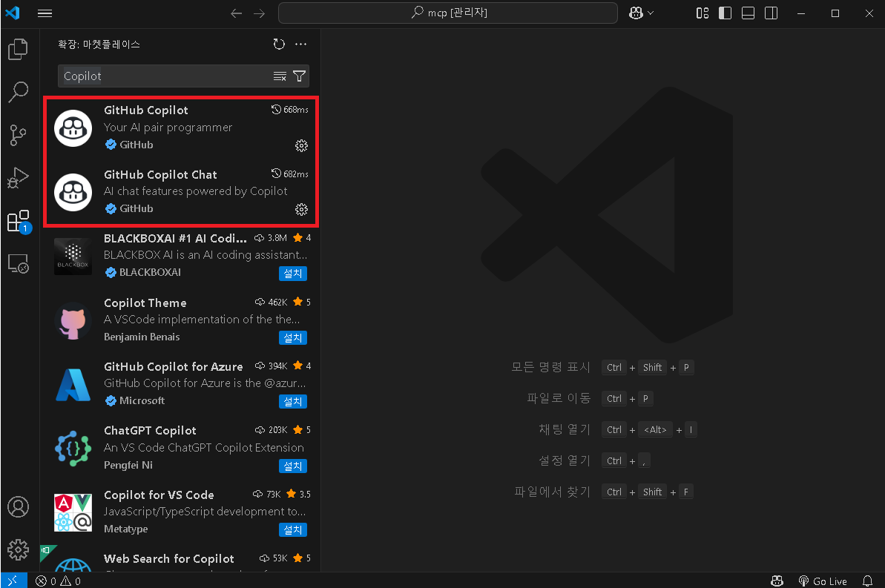Install the Copilot for VS Code extension
The image size is (885, 588).
[x=293, y=530]
